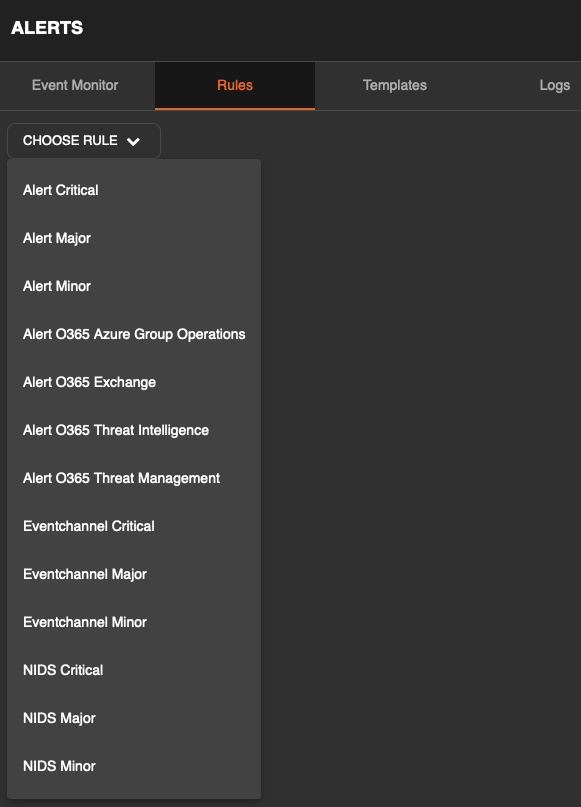Select the Rules tab
Screen dimensions: 581x807
click(235, 85)
